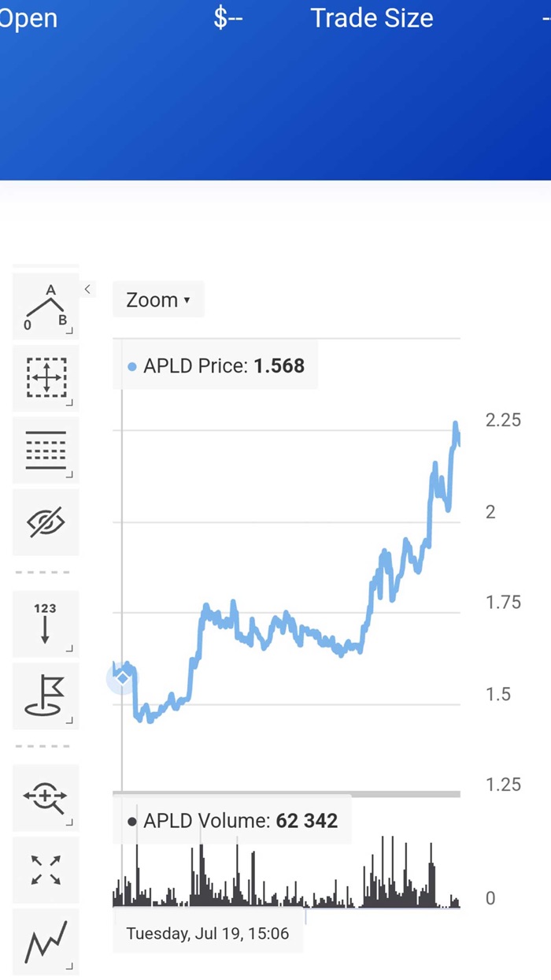Click the 2.25 price axis label
Screen dimensions: 551x980
click(x=503, y=420)
